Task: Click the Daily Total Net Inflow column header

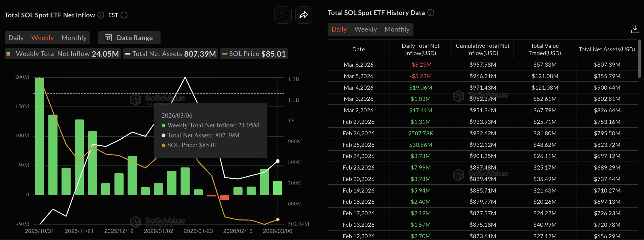Action: (x=420, y=49)
